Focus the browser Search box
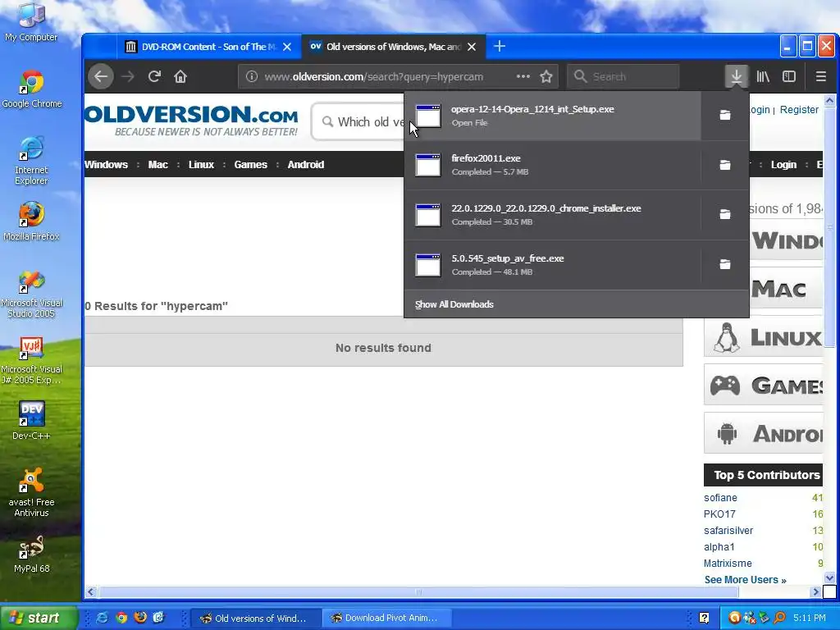840x630 pixels. point(623,76)
